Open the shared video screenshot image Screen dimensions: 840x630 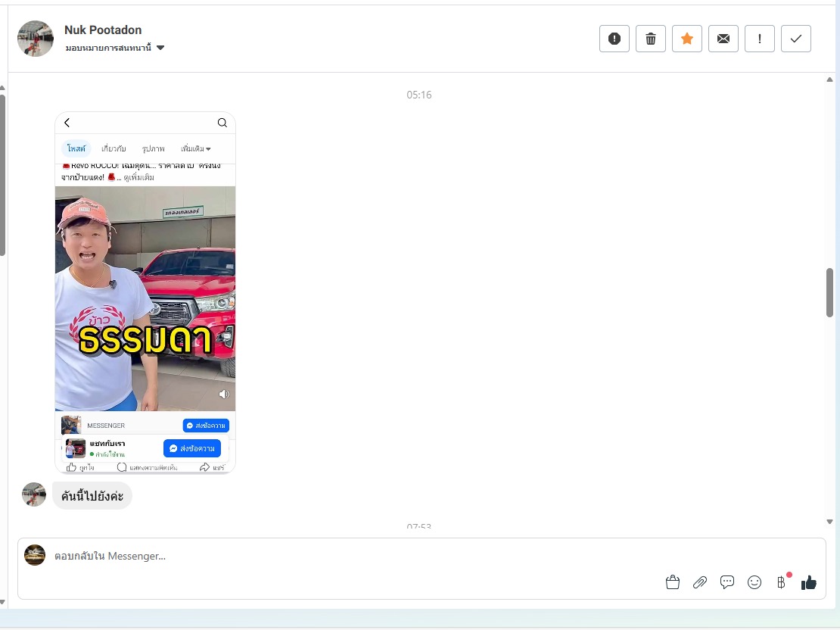(145, 293)
